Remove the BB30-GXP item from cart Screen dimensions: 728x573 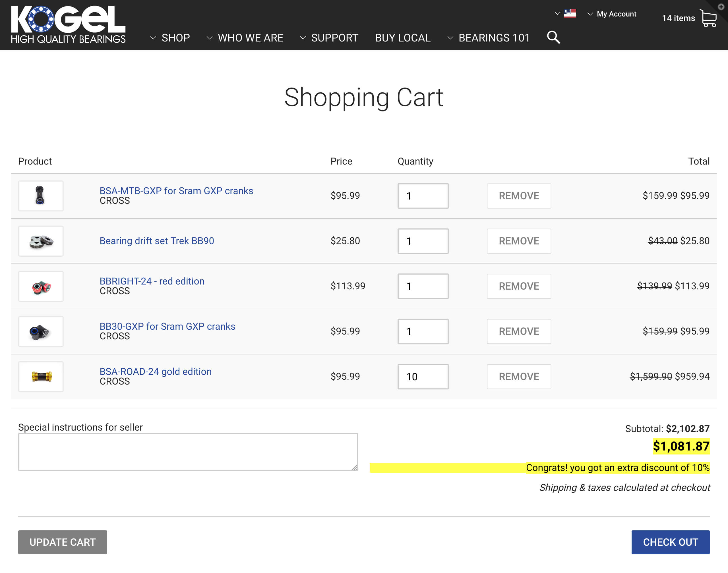(x=519, y=331)
